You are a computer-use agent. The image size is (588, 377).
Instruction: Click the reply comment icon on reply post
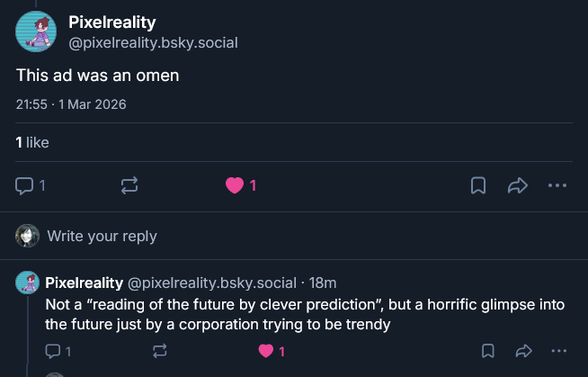coord(53,351)
